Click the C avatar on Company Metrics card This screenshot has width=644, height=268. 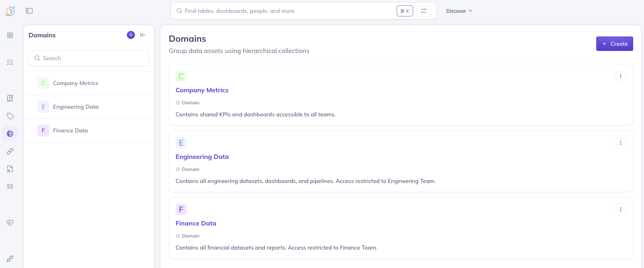click(x=181, y=76)
